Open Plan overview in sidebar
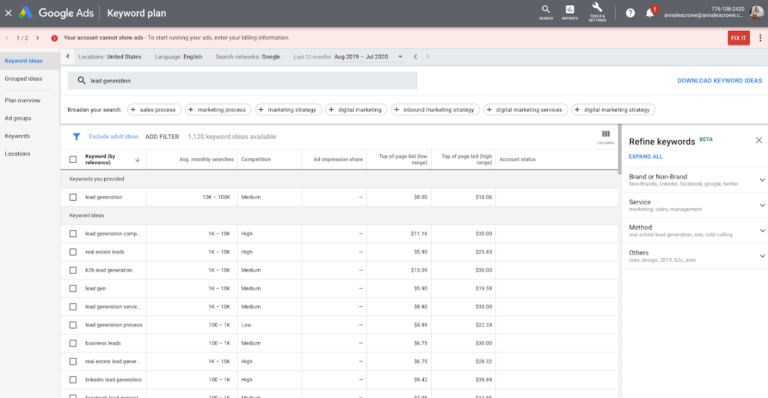Image resolution: width=768 pixels, height=398 pixels. click(23, 100)
